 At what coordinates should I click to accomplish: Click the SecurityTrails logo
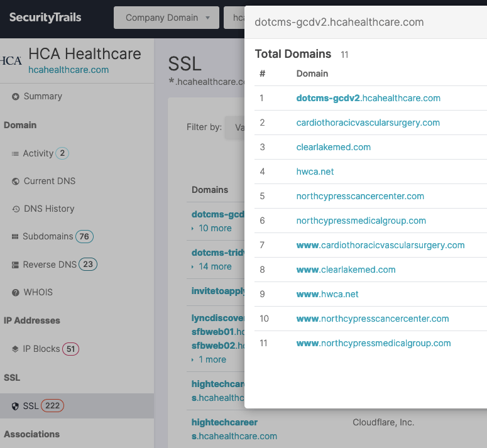(45, 18)
